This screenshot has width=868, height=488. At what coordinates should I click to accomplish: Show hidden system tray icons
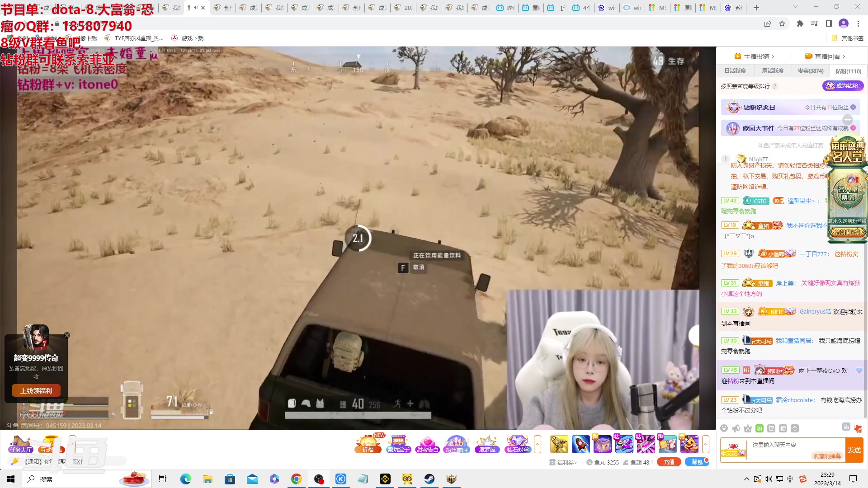click(746, 479)
